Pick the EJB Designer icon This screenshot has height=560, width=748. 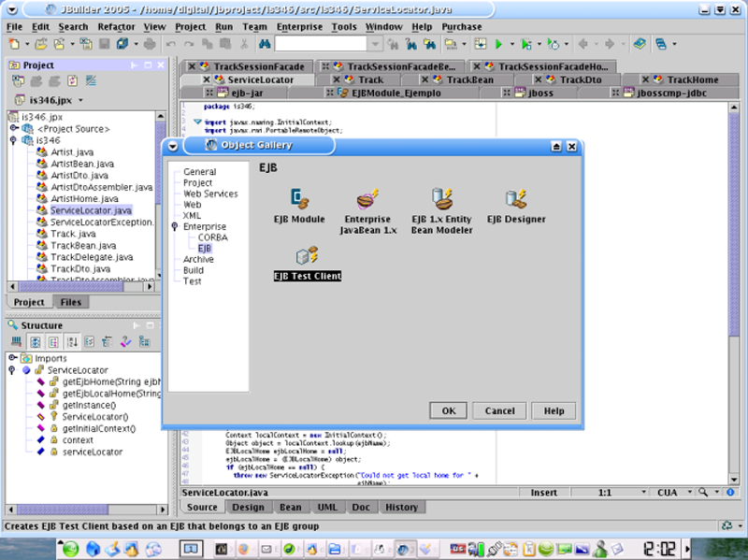click(x=515, y=198)
